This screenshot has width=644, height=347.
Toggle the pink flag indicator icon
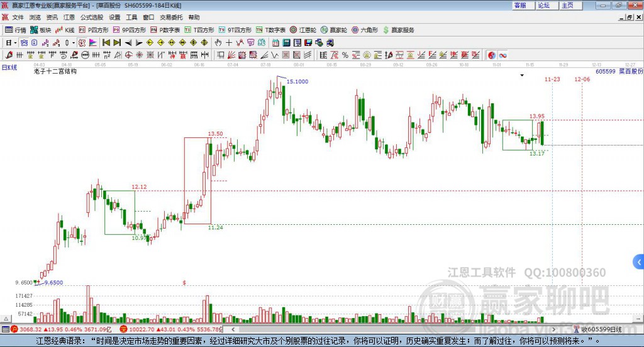(93, 43)
